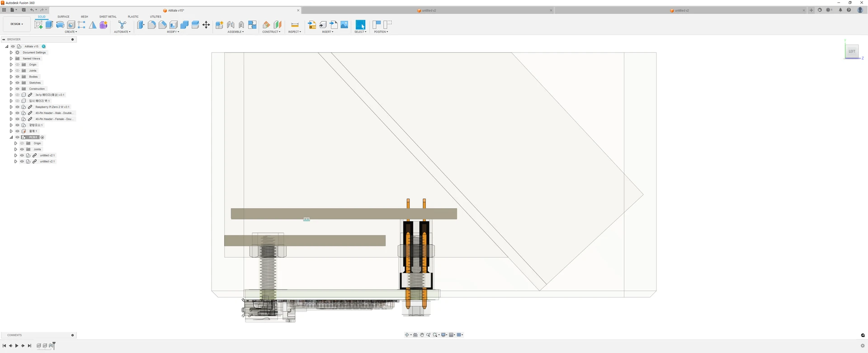Toggle visibility of Raspberry Pi Zero 2 W
Image resolution: width=868 pixels, height=353 pixels.
(x=18, y=107)
